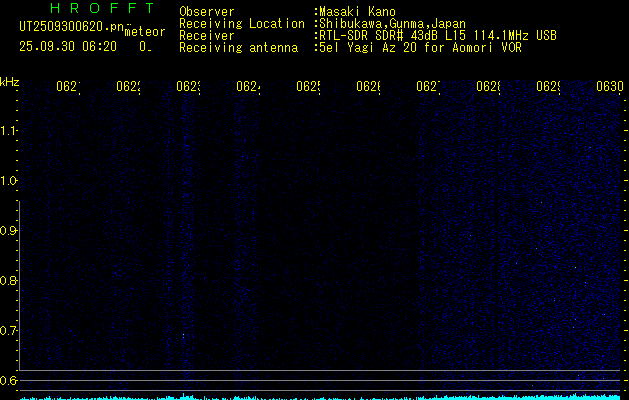Click the bright cyan echo near 0623
The image size is (629, 400).
point(183,336)
